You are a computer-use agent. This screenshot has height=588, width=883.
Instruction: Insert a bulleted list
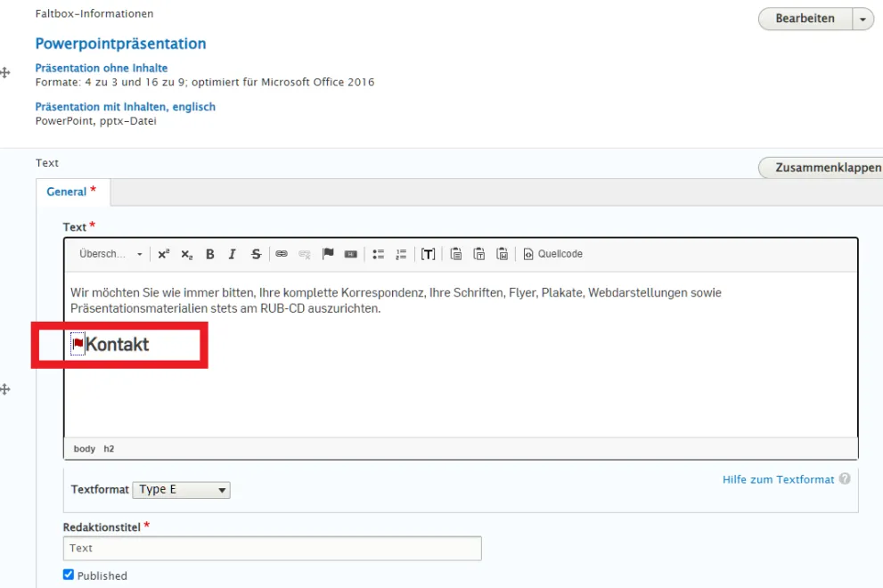378,254
